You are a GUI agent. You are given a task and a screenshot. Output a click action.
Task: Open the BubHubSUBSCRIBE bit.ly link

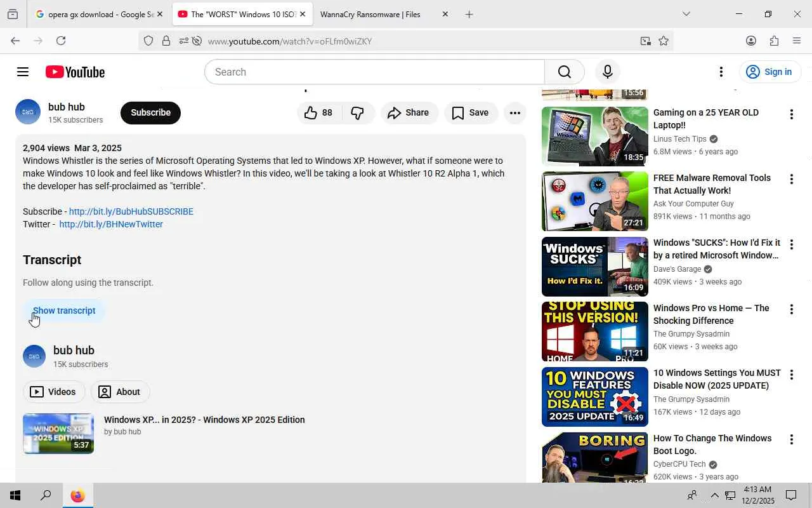tap(131, 211)
